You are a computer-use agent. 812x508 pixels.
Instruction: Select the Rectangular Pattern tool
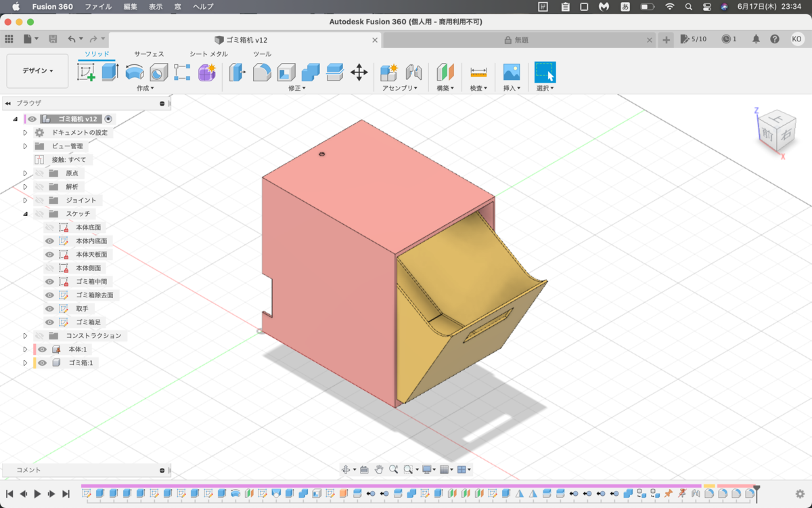click(x=182, y=72)
